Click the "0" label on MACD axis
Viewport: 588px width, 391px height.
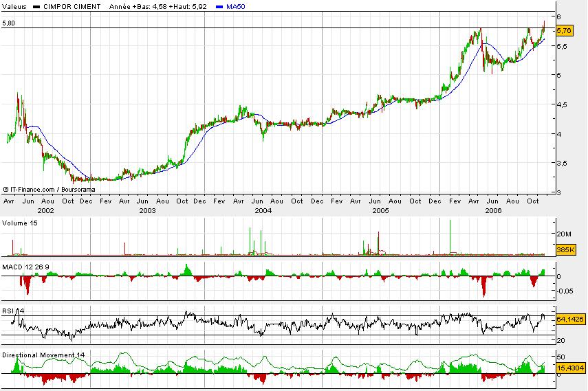[558, 277]
